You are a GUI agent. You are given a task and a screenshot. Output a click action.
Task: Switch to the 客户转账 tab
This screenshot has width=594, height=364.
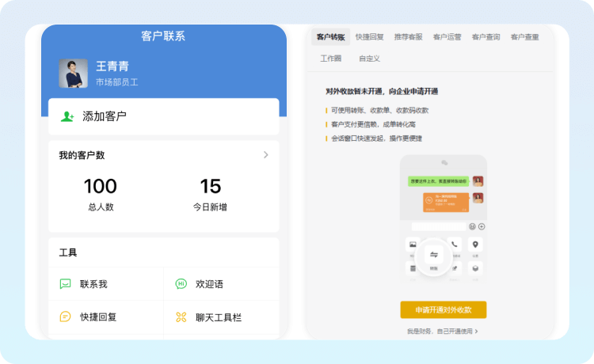pos(330,37)
